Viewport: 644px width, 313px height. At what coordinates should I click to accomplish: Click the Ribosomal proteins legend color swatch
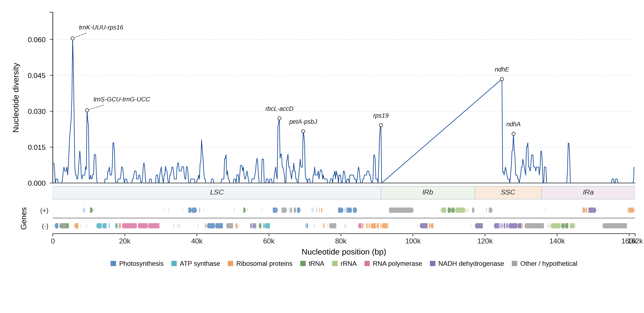click(231, 264)
